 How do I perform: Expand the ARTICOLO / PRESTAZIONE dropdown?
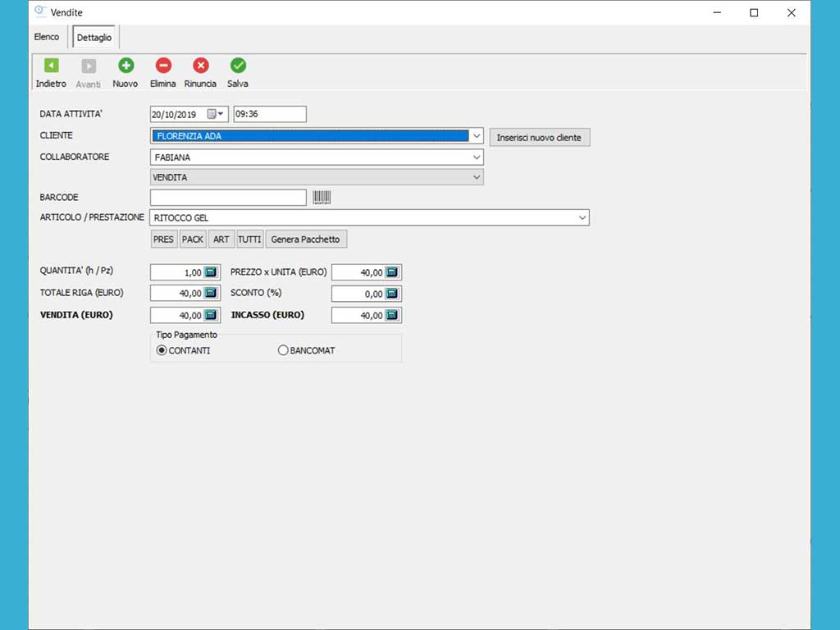pyautogui.click(x=582, y=217)
